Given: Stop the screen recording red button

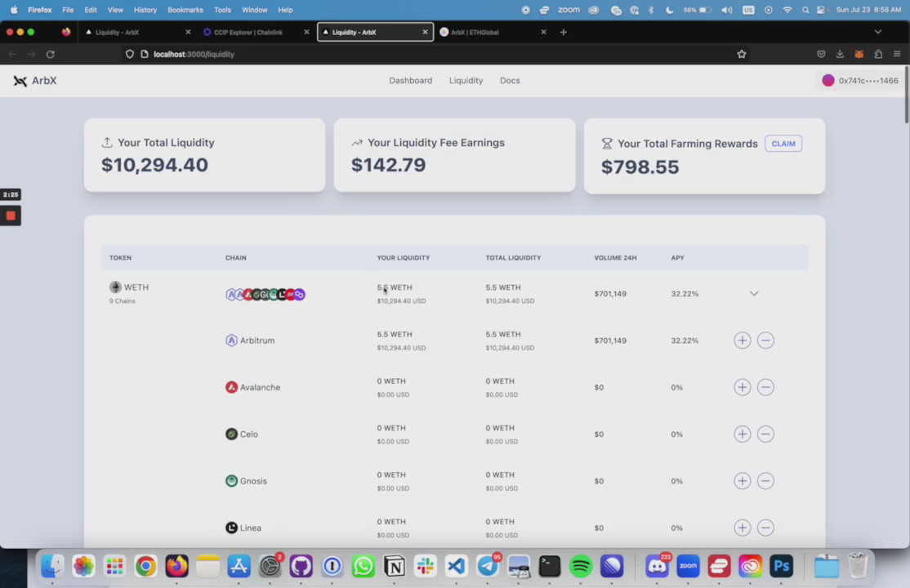Looking at the screenshot, I should tap(11, 216).
